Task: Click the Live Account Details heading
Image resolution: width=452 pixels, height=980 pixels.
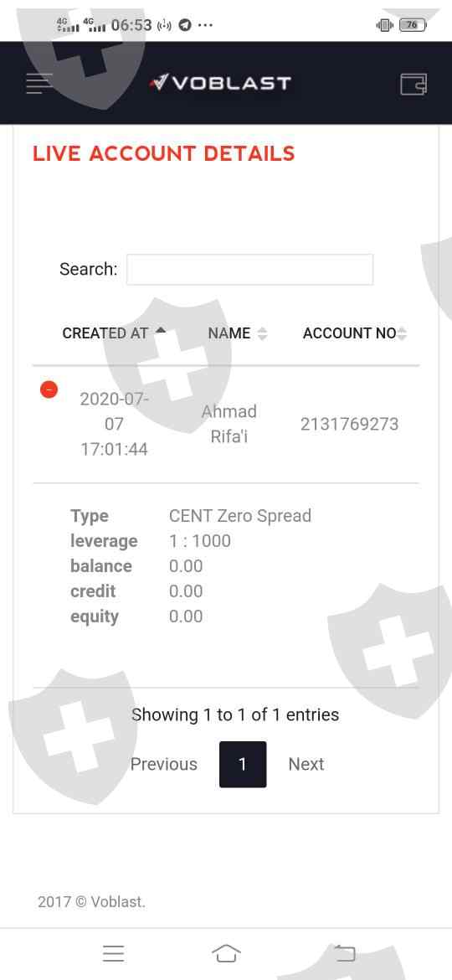Action: point(163,154)
